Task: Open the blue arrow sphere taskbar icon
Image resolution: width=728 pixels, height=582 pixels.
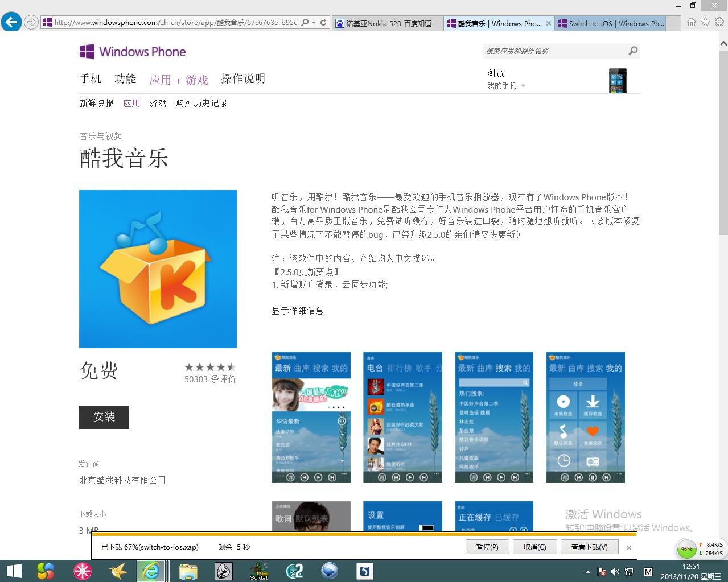Action: click(330, 571)
